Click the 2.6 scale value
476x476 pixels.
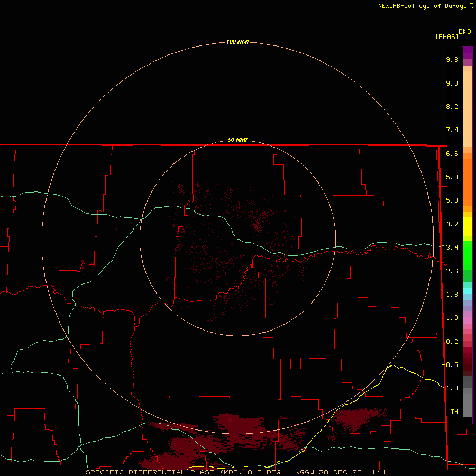(x=452, y=271)
